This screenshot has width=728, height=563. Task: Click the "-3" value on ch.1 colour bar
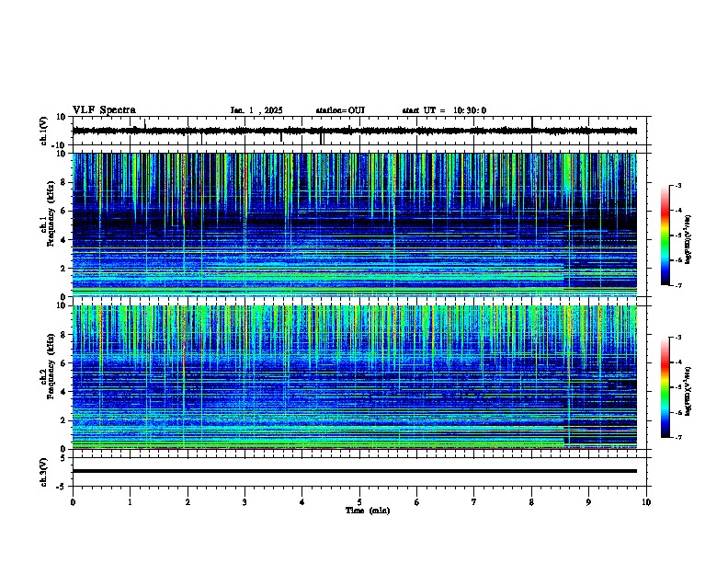pos(677,186)
